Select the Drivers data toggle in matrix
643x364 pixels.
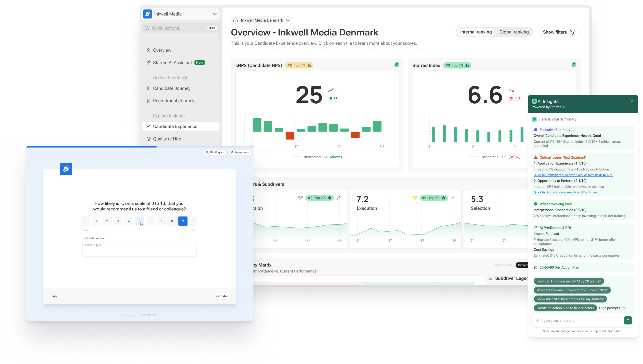coord(522,265)
